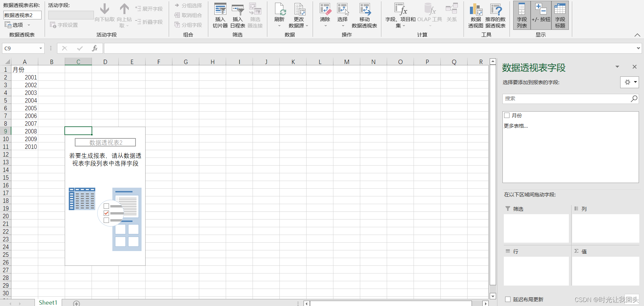Add a new sheet with plus icon
644x306 pixels.
click(76, 303)
